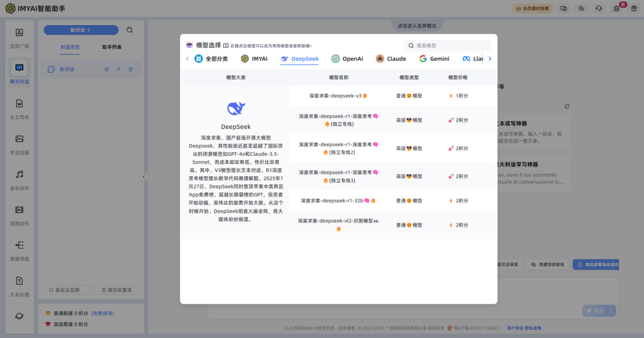Viewport: 644px width, 338px height.
Task: Open the 长文写作 sidebar icon
Action: [19, 104]
